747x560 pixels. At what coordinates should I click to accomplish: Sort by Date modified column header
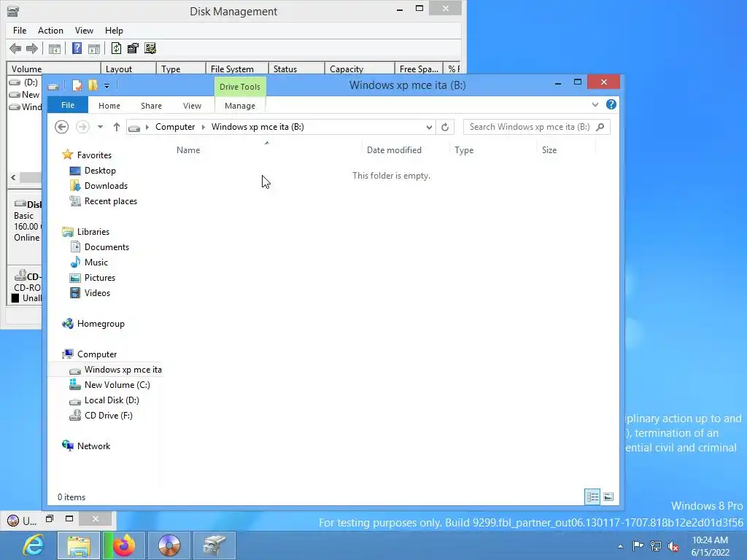click(x=394, y=150)
